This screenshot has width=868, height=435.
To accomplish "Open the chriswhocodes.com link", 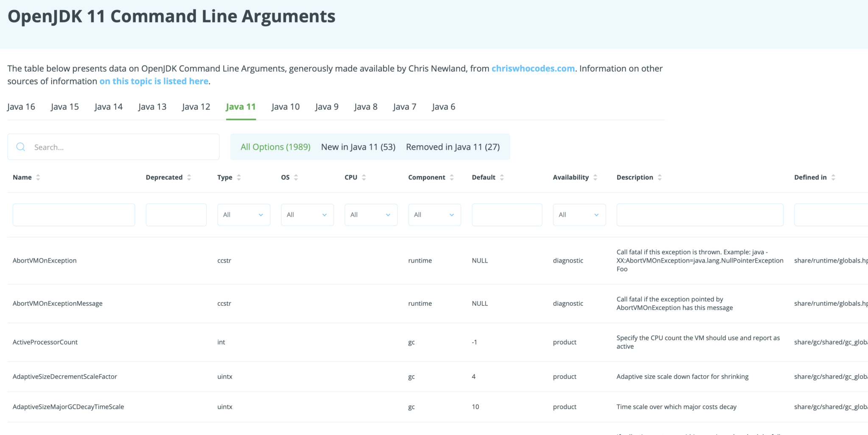I will point(533,69).
